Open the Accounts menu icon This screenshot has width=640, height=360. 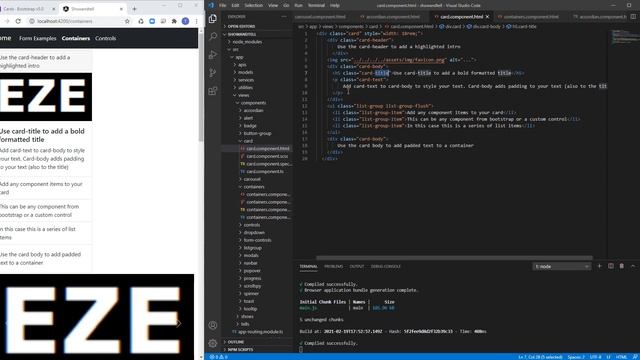[213, 325]
